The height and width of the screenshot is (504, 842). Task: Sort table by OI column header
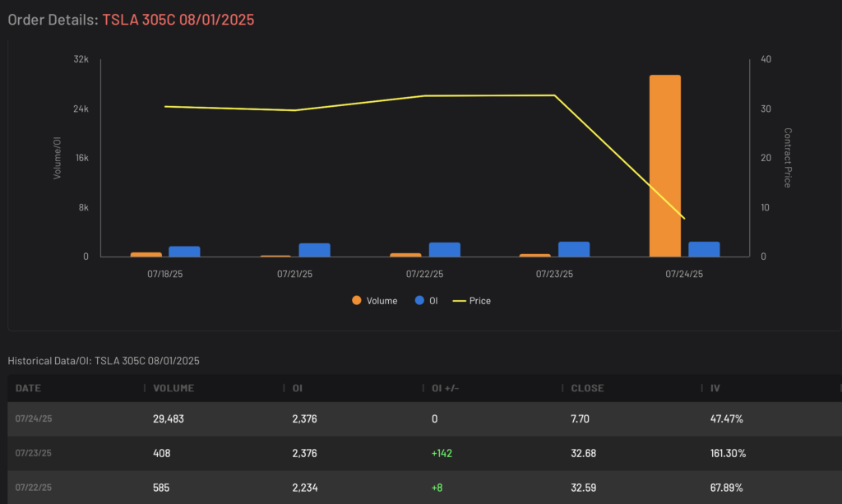[298, 388]
